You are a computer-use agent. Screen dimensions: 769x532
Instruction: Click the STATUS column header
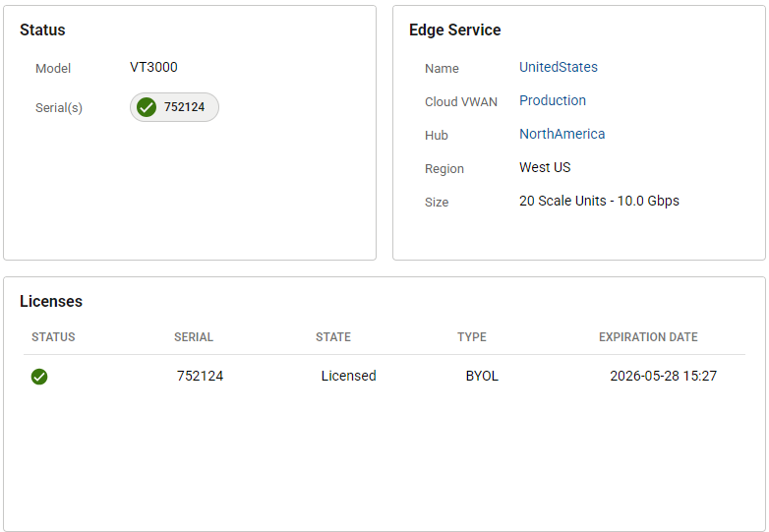(53, 337)
